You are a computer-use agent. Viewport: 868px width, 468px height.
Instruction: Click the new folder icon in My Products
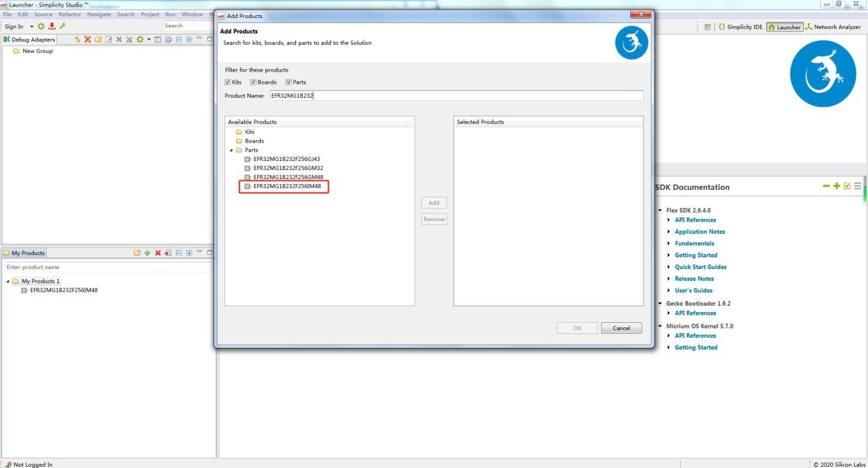(x=137, y=253)
